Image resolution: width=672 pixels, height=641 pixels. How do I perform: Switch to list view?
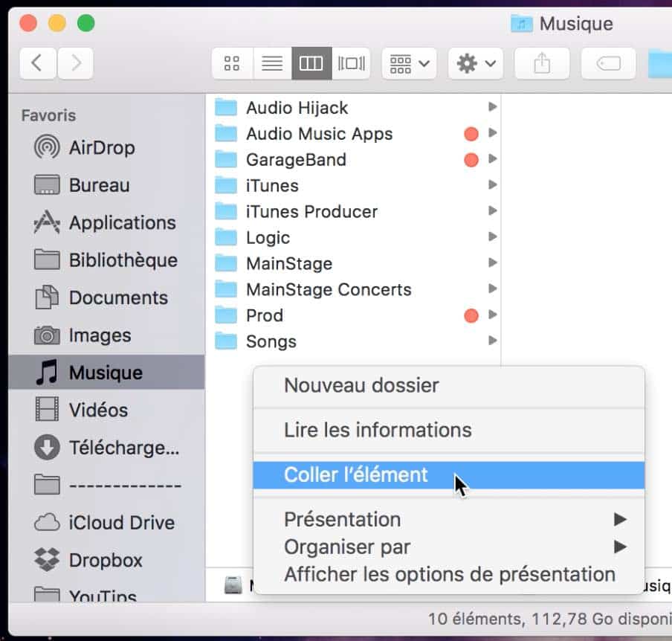click(272, 63)
